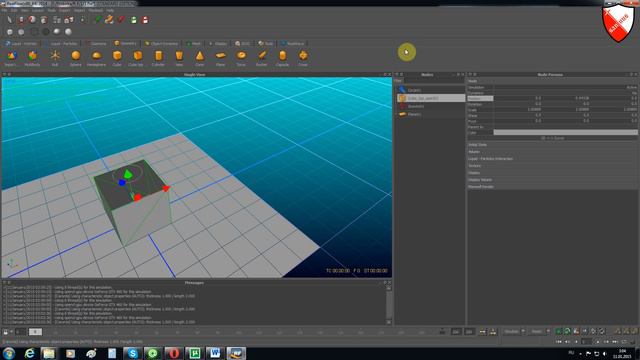
Task: Click the green Y-axis gizmo handle
Action: [x=128, y=174]
